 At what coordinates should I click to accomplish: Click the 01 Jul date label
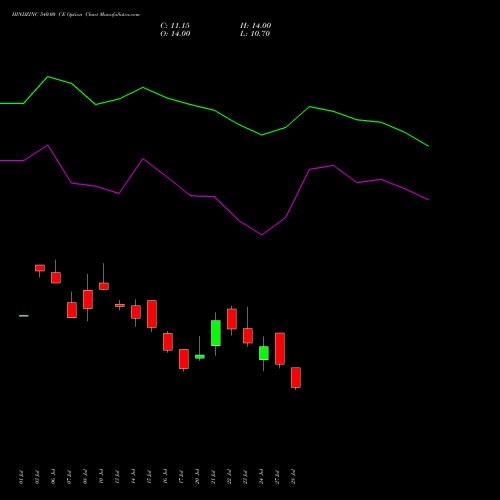tap(21, 477)
